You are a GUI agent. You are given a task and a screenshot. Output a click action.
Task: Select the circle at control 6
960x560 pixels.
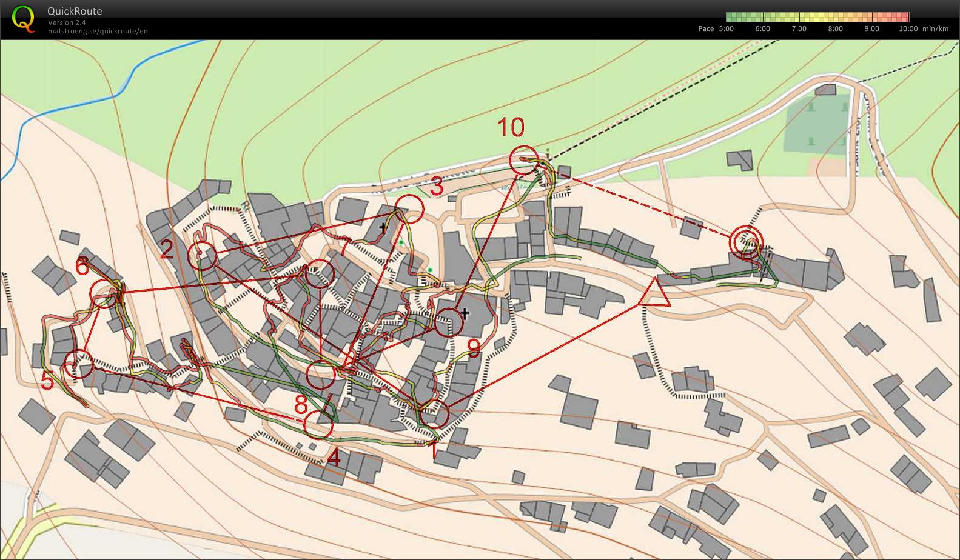(105, 293)
